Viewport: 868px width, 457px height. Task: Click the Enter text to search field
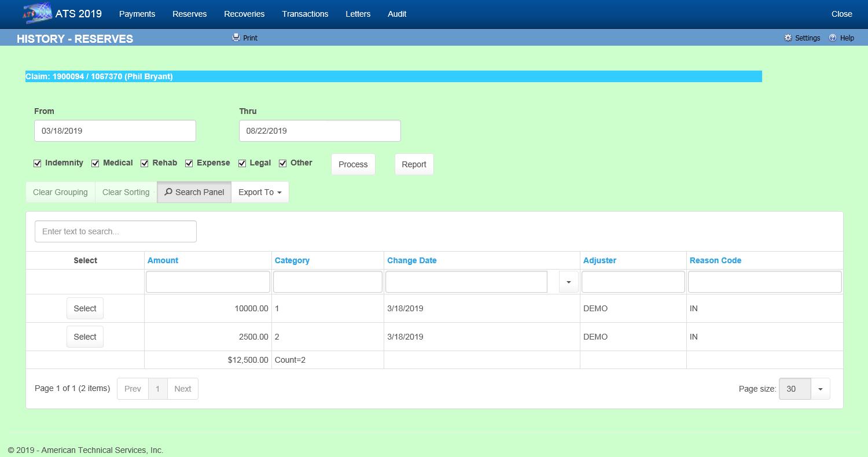click(x=116, y=231)
